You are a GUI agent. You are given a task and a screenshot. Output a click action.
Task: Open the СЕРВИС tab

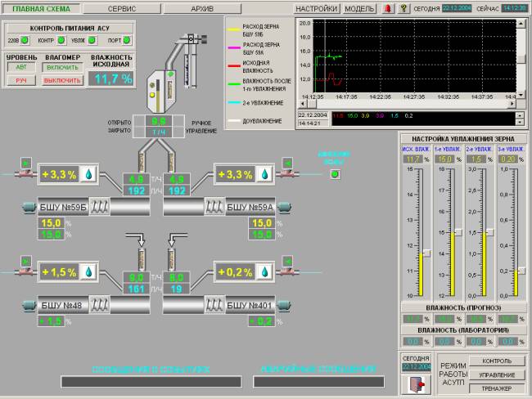[121, 7]
